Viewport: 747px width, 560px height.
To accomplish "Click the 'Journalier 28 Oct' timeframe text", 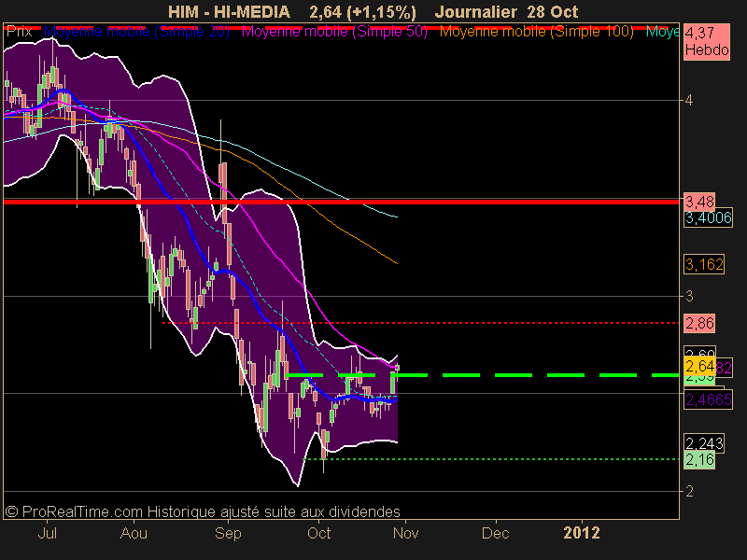I will pos(506,12).
